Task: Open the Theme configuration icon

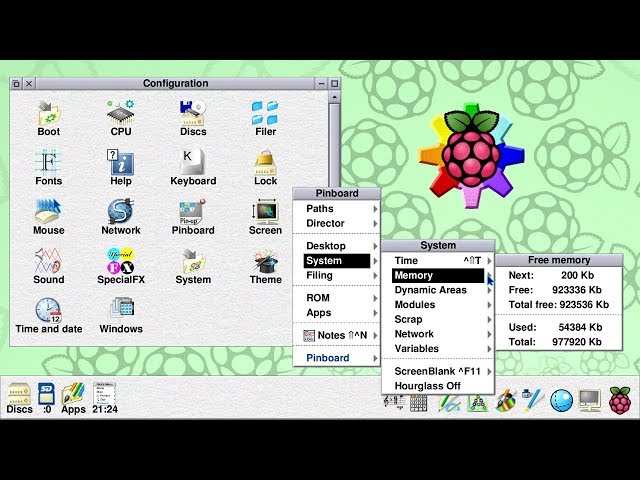Action: click(265, 267)
